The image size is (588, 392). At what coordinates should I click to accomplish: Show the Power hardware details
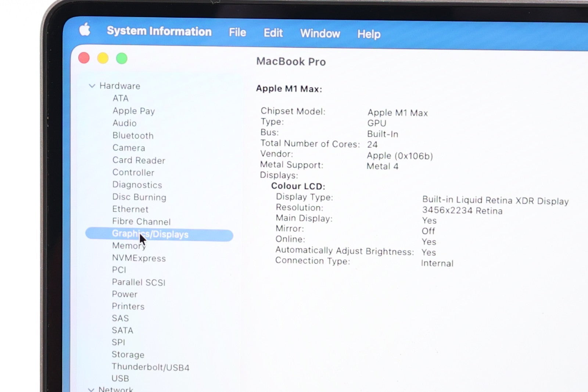click(125, 294)
